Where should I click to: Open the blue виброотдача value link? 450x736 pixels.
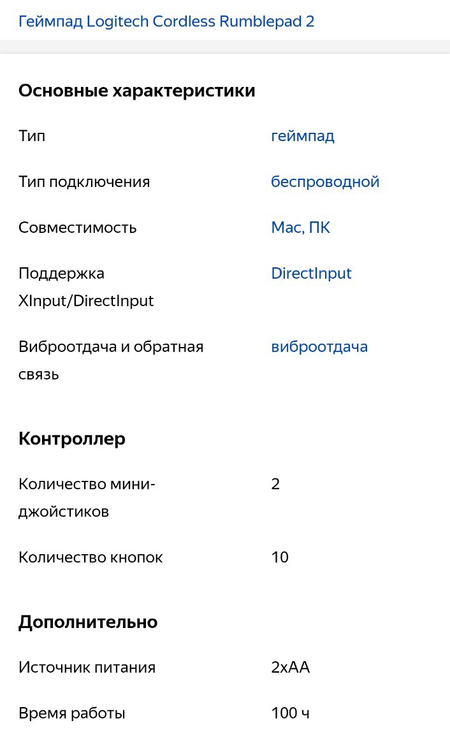click(320, 347)
